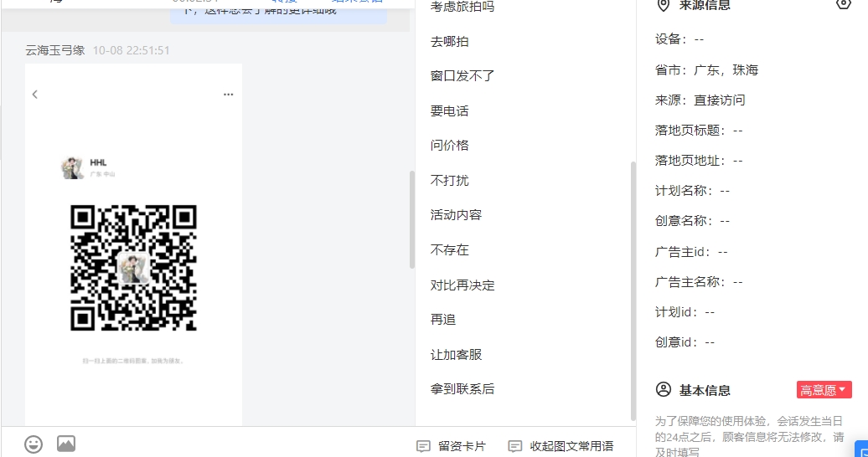The height and width of the screenshot is (457, 868).
Task: Click the 来源：直接访问 field
Action: pos(700,100)
